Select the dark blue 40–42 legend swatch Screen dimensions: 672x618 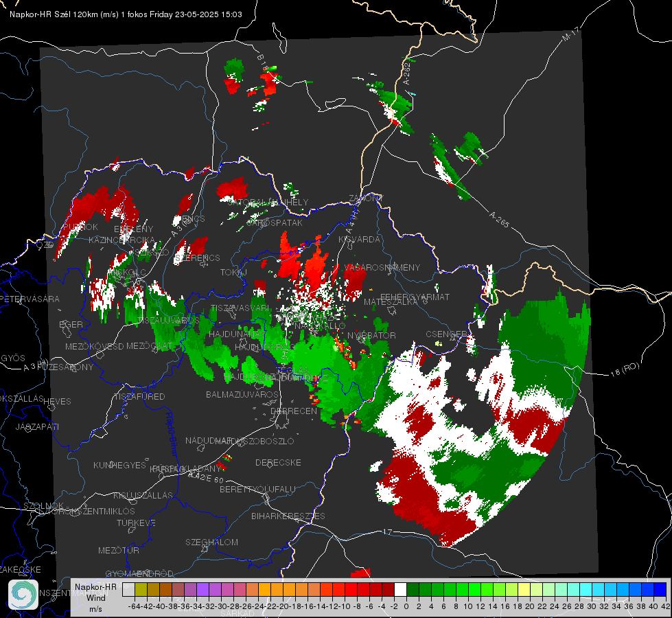[660, 589]
